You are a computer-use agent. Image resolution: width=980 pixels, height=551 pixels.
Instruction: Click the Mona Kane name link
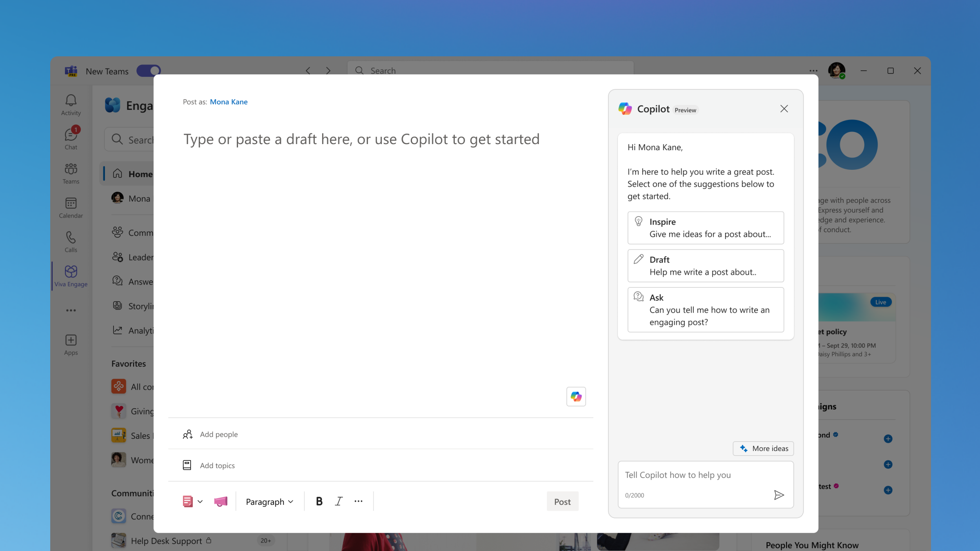pyautogui.click(x=228, y=102)
